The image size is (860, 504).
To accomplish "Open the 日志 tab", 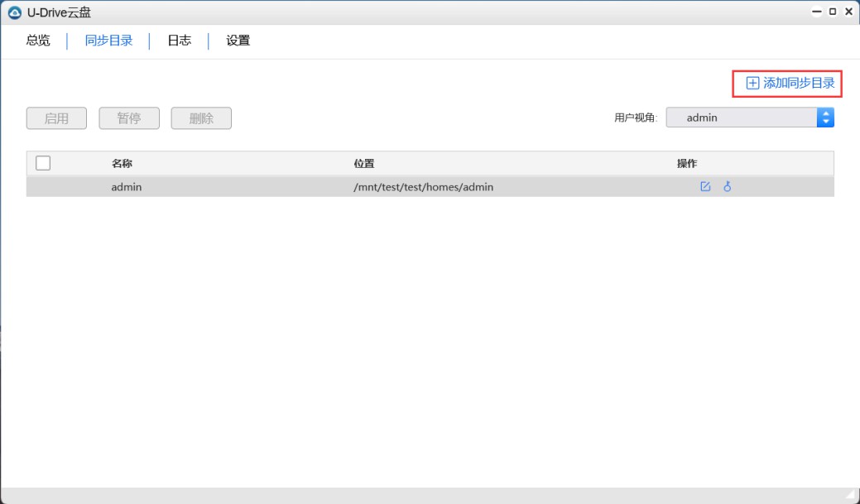I will tap(180, 41).
